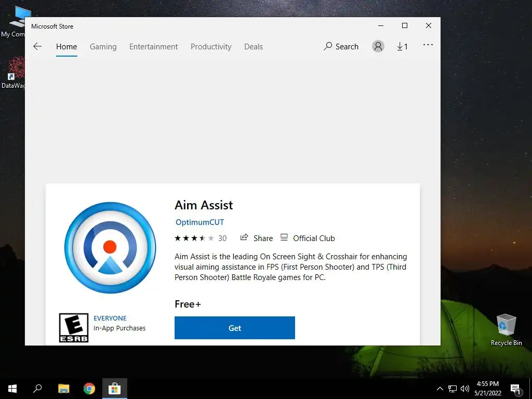Open the See more ellipsis menu
This screenshot has height=399, width=532.
pyautogui.click(x=428, y=45)
